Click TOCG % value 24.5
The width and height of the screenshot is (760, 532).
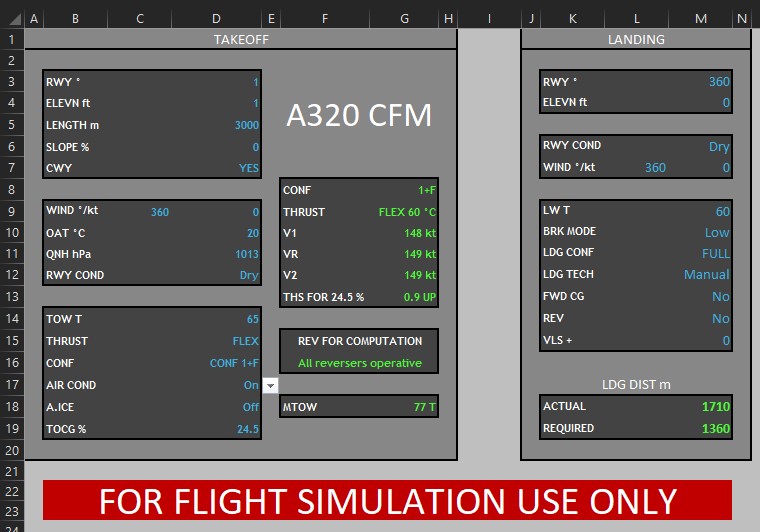coord(248,429)
